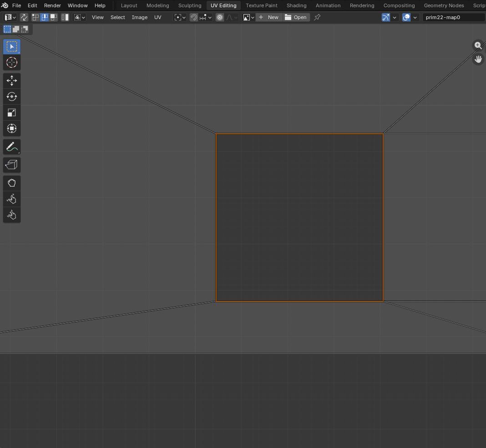Switch to the Layout workspace
486x448 pixels.
[x=129, y=5]
